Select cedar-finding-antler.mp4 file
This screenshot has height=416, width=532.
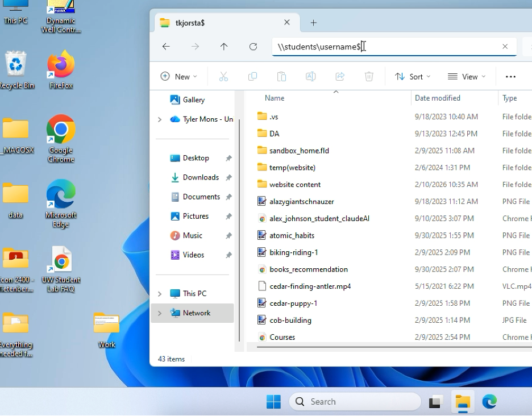(x=310, y=286)
